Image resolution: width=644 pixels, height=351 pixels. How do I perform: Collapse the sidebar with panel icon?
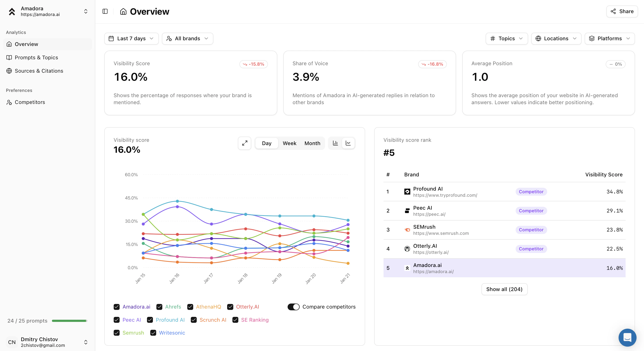[105, 12]
